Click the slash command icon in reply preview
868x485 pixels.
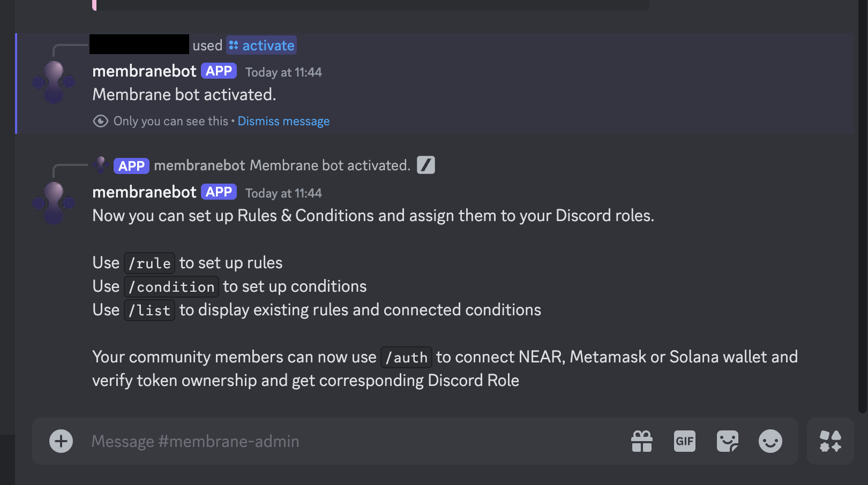click(x=426, y=165)
